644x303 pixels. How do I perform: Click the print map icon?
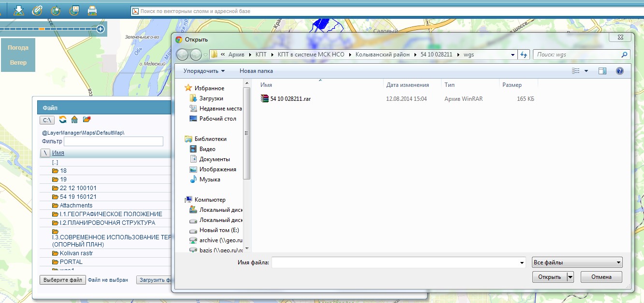pos(92,10)
